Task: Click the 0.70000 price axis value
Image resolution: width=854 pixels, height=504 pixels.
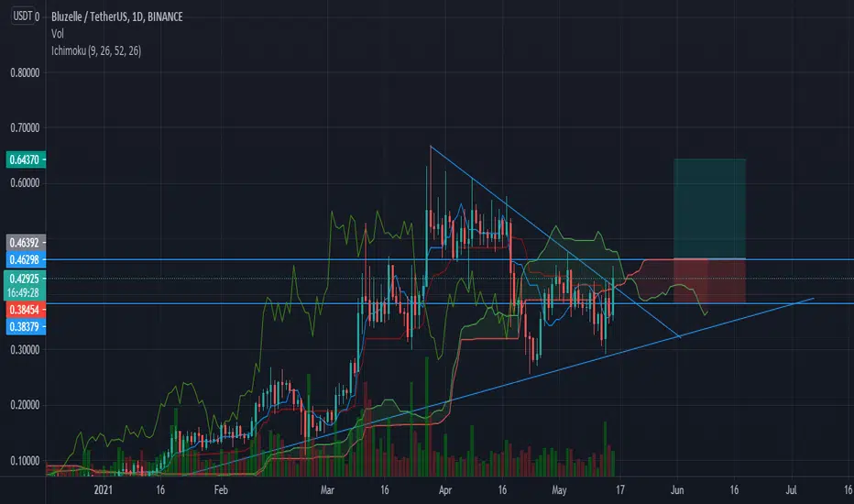Action: 25,128
